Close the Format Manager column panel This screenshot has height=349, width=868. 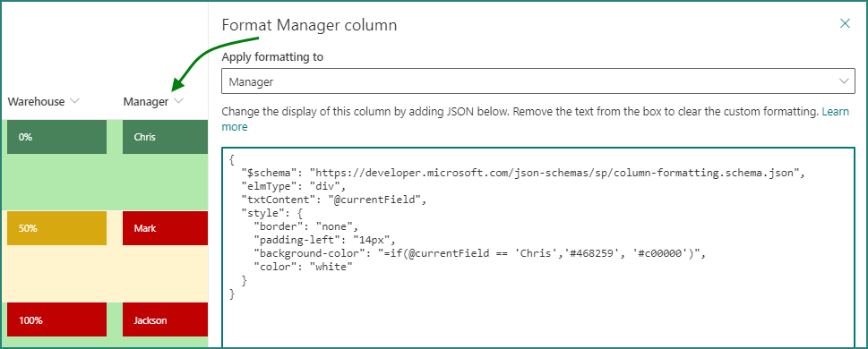pos(845,23)
